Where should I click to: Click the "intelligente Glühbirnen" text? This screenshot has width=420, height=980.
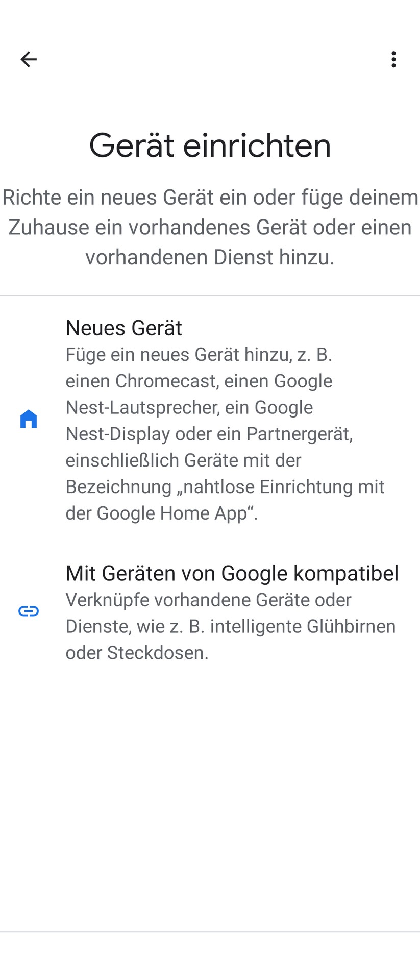pyautogui.click(x=303, y=626)
